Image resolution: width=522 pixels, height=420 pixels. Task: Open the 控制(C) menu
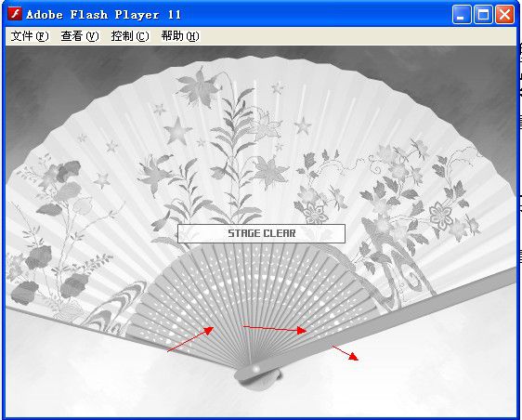point(130,36)
